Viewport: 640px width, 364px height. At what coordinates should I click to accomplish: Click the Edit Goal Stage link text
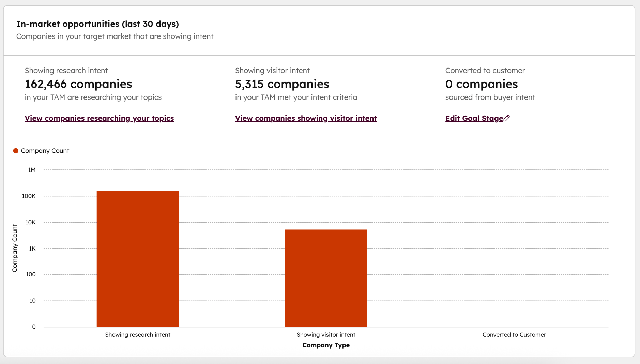click(474, 118)
